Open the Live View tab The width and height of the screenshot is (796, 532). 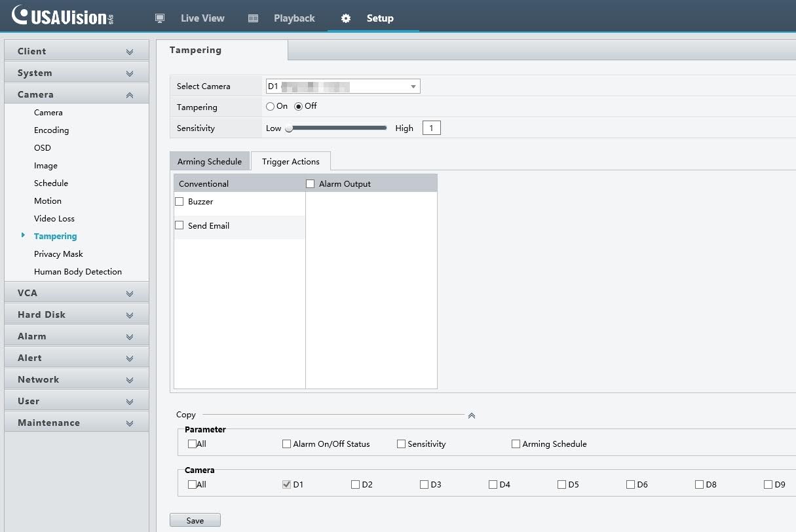[202, 18]
